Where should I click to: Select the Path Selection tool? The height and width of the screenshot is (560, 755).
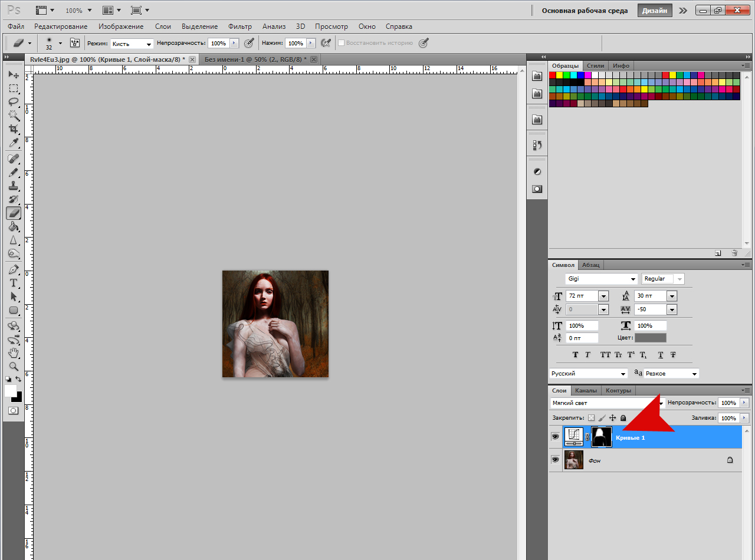(14, 297)
